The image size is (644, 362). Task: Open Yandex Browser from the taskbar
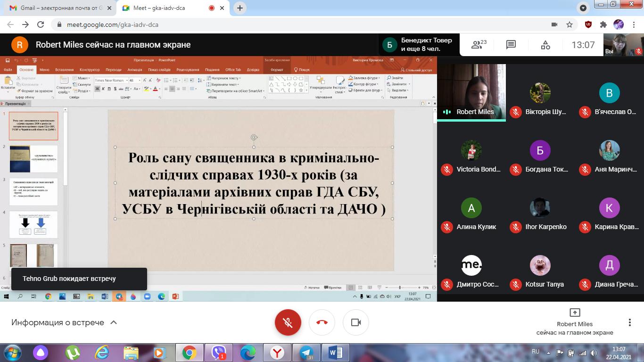coord(277,353)
